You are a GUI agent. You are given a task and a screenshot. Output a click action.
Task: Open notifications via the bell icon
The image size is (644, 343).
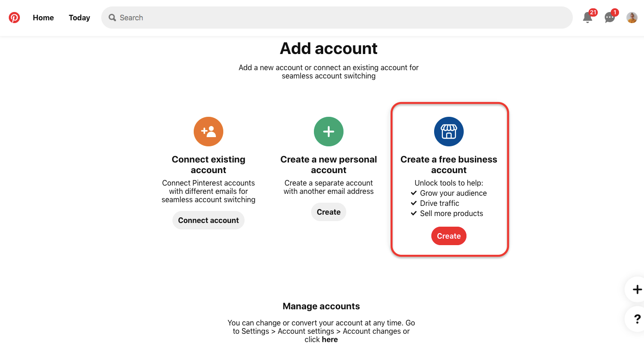[587, 18]
